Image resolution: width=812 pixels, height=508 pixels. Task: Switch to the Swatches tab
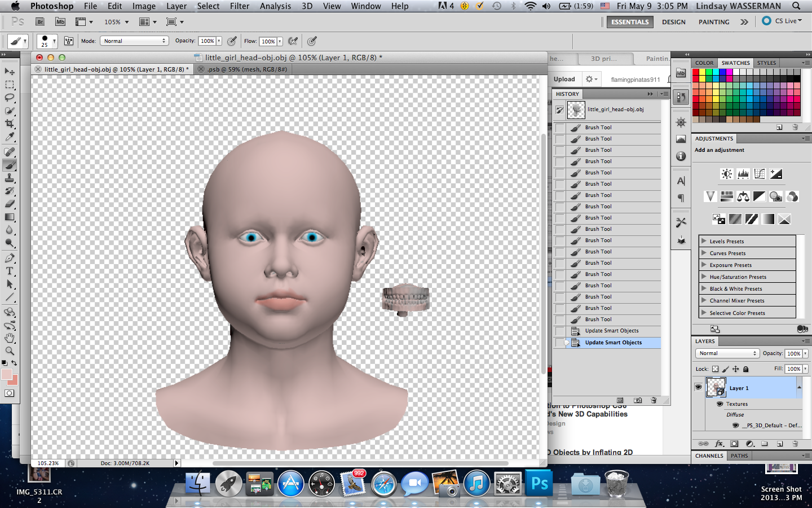(735, 63)
